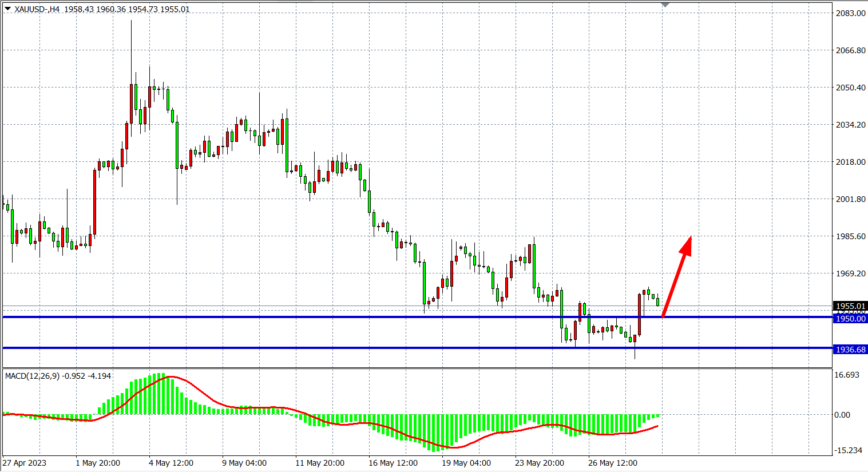Click the 4 May 12:00 time label
Viewport: 868px width, 472px height.
171,463
